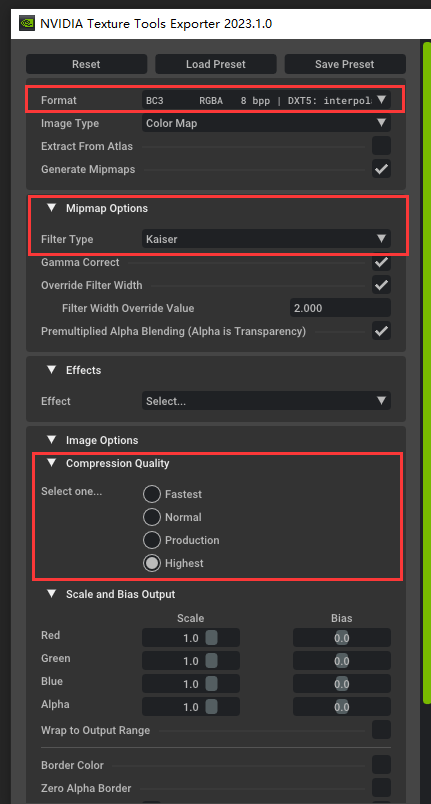Click the Green Bias slider
The image size is (431, 804).
342,661
